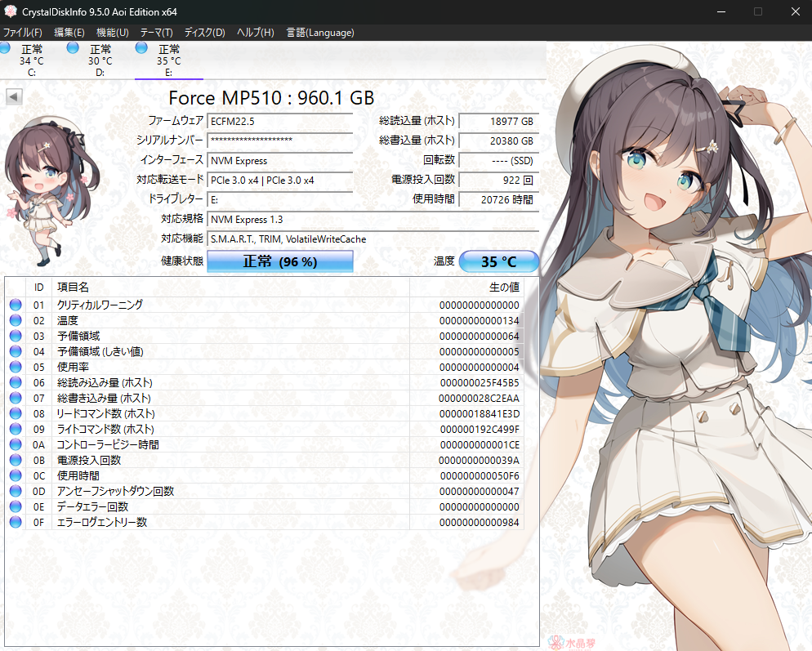Click total host writes value 20380 GB
812x651 pixels.
499,140
